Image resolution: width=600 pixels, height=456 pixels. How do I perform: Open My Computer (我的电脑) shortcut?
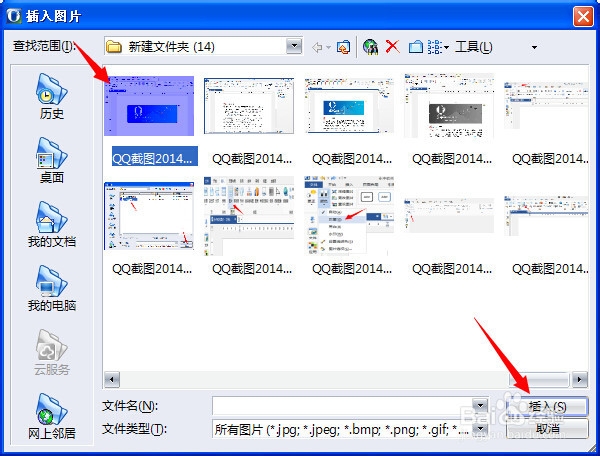tap(51, 288)
